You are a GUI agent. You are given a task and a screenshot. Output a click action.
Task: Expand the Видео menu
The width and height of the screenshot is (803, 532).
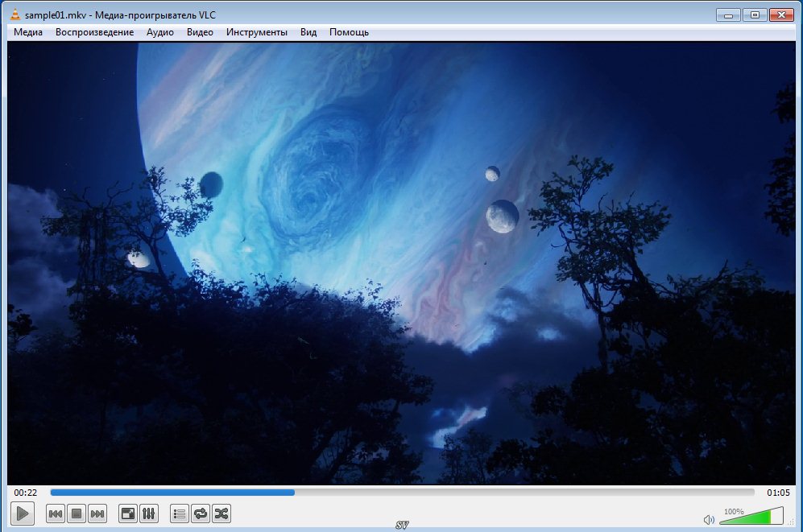click(200, 32)
